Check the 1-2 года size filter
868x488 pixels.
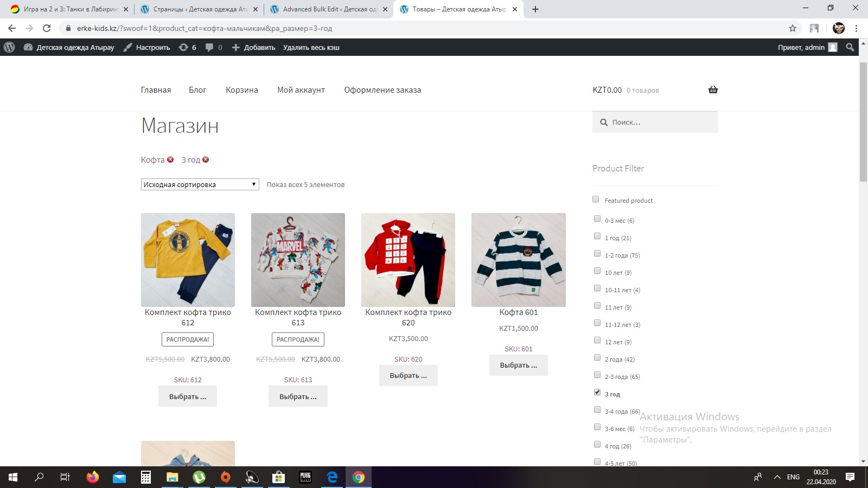tap(597, 253)
